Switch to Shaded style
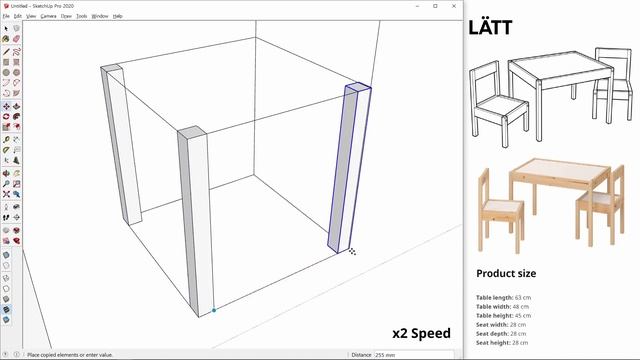Screen dimensions: 640x360 6,299
